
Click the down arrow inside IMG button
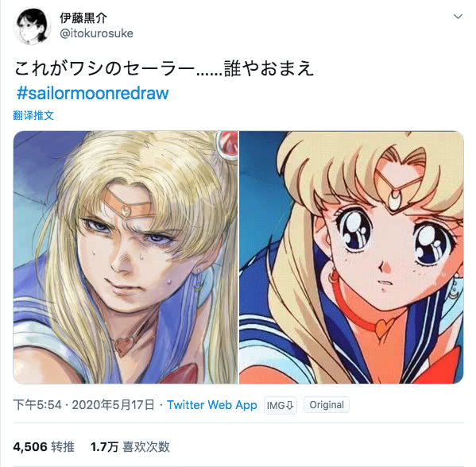point(289,405)
